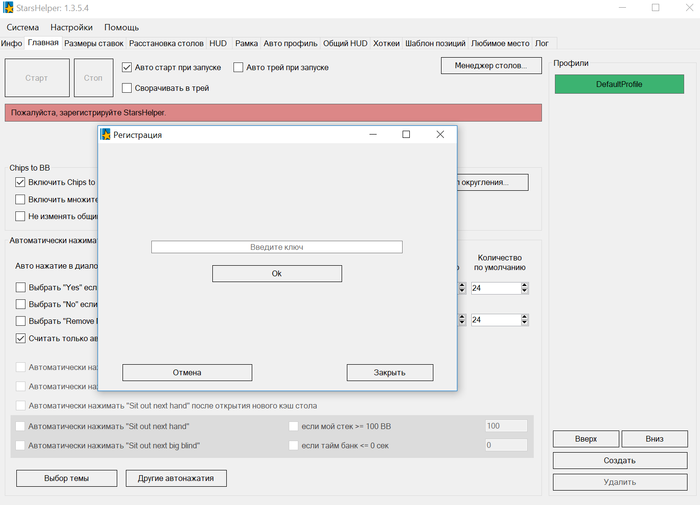The image size is (700, 505).
Task: Check the Выбрать "No" option
Action: click(21, 304)
